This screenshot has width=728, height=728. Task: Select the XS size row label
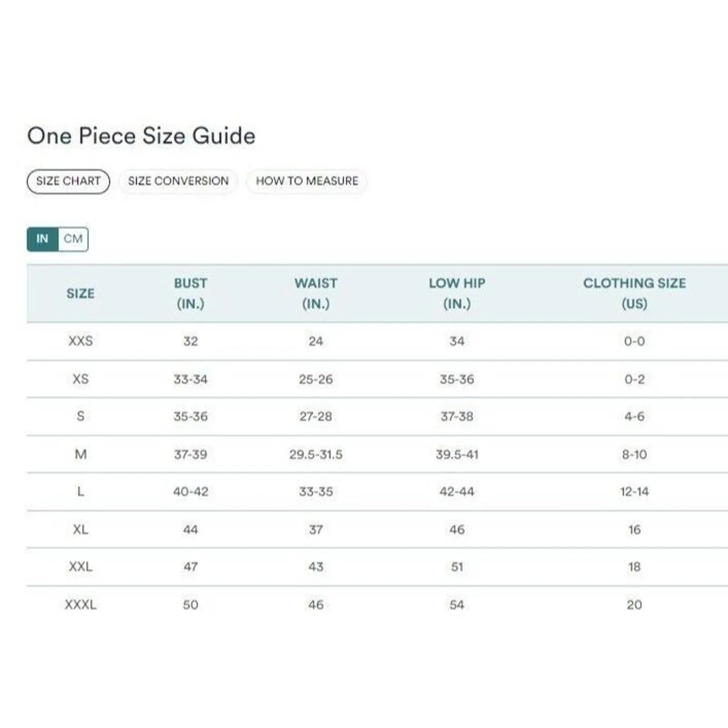click(x=81, y=379)
